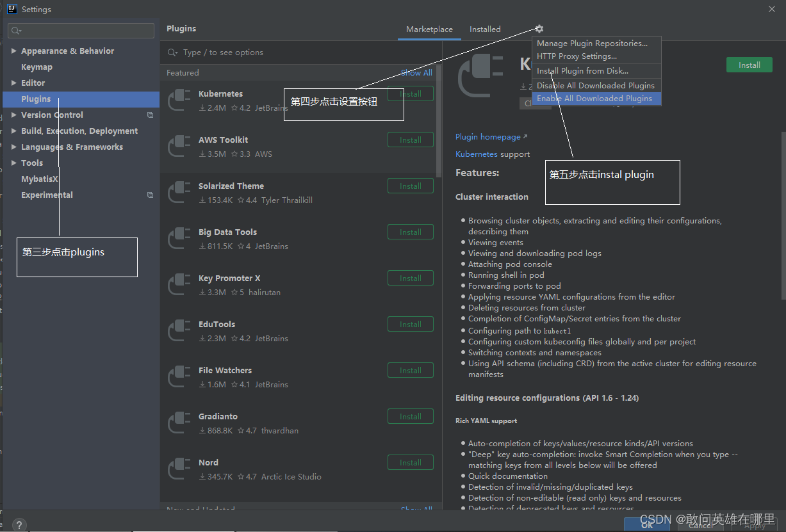
Task: Click the green Install button in details
Action: [749, 65]
